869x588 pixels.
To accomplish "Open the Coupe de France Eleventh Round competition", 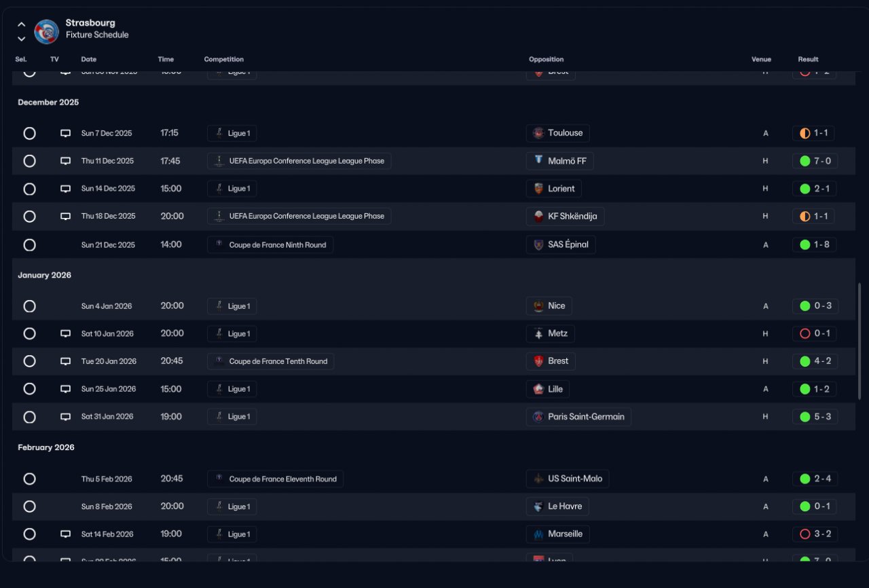I will [275, 479].
